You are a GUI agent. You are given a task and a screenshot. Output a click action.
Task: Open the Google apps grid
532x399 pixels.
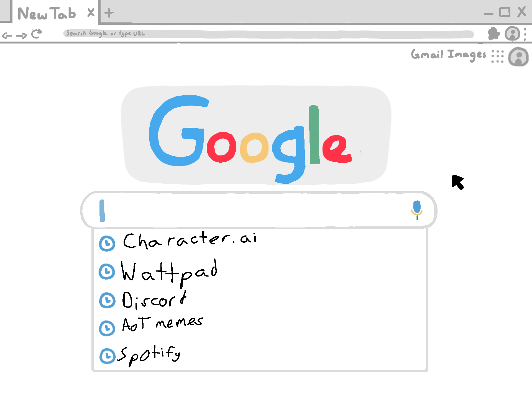(498, 57)
